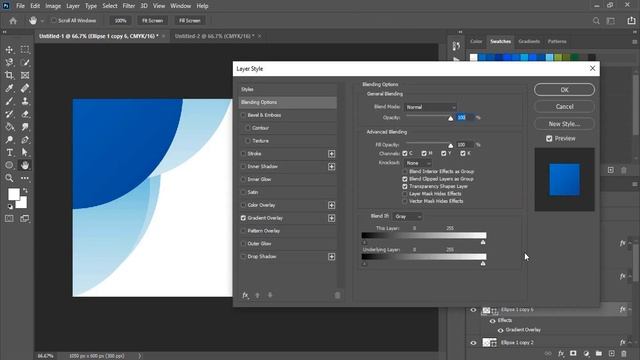Select the Pen tool

[x=25, y=140]
